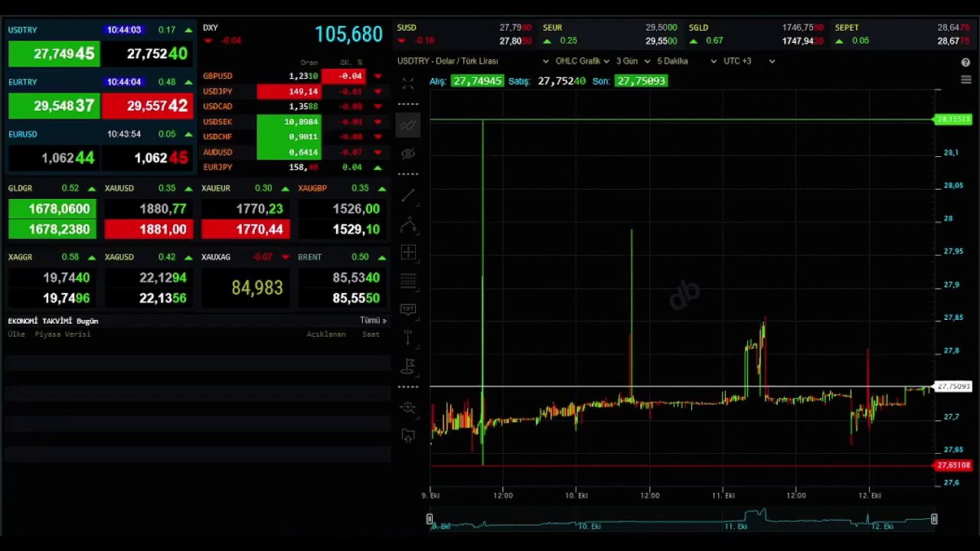Click the Saat column header
The height and width of the screenshot is (551, 980).
point(371,334)
